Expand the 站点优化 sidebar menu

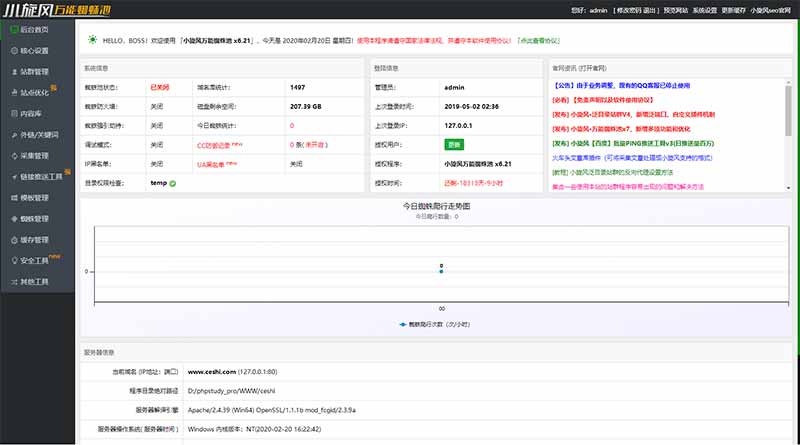point(35,93)
